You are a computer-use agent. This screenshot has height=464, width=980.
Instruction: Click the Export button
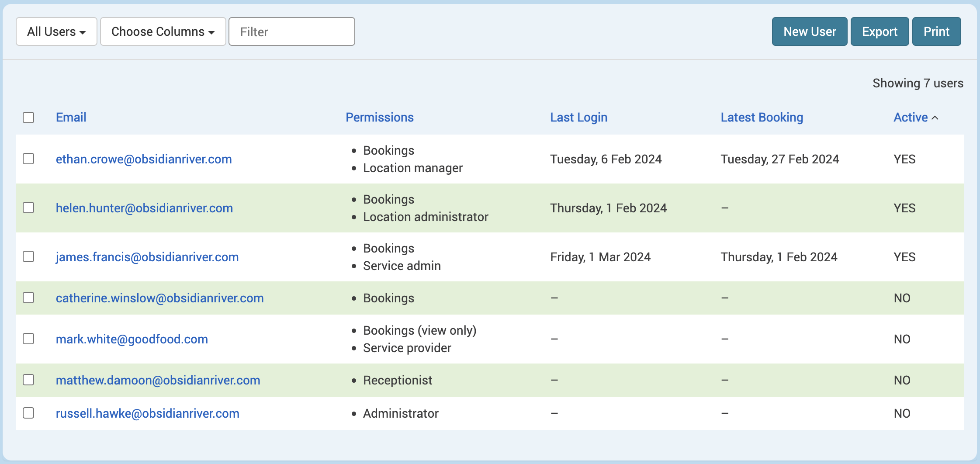point(880,31)
